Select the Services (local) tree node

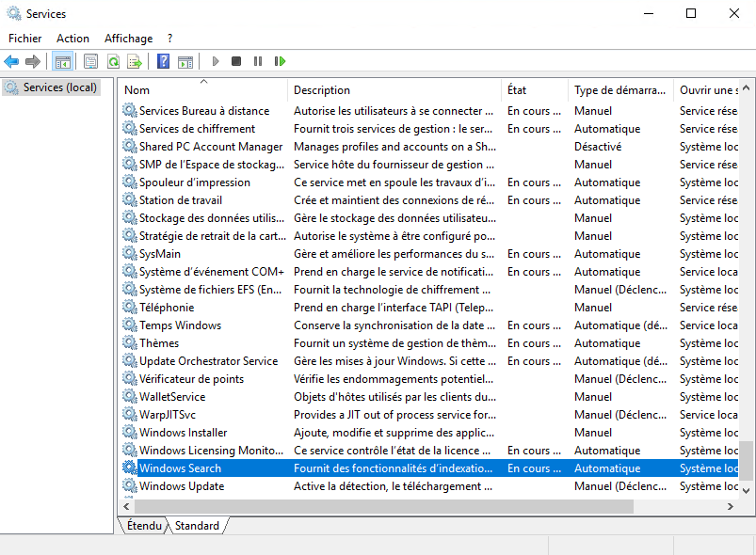coord(52,87)
